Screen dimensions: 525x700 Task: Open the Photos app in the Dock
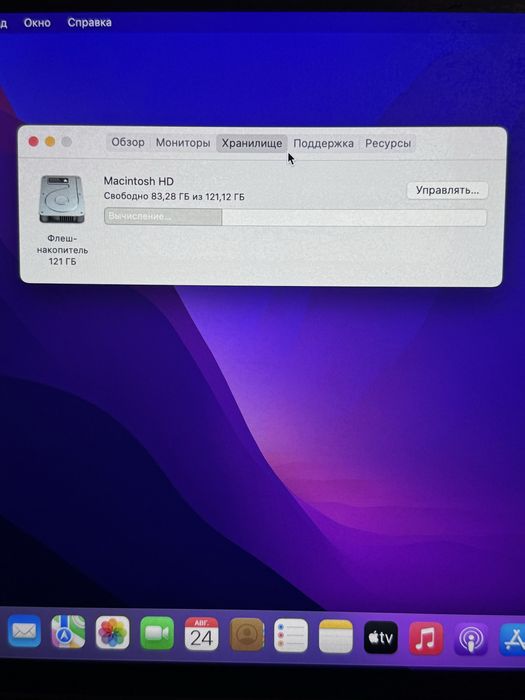pyautogui.click(x=112, y=632)
